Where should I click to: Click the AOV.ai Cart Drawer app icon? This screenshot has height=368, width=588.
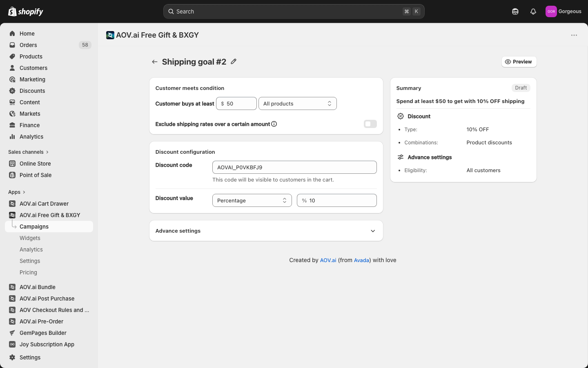click(12, 204)
